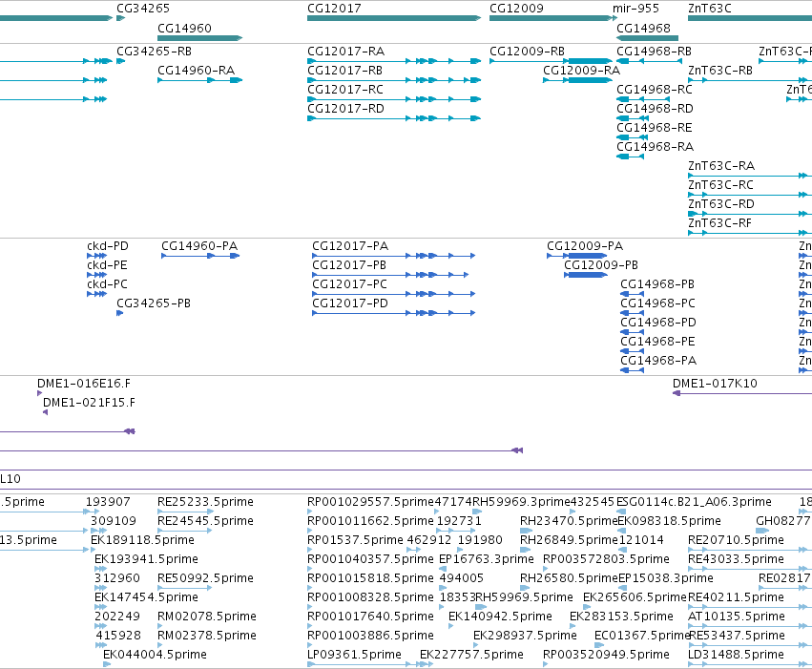Select EST RP001011662.5prime
The width and height of the screenshot is (812, 669).
click(370, 521)
